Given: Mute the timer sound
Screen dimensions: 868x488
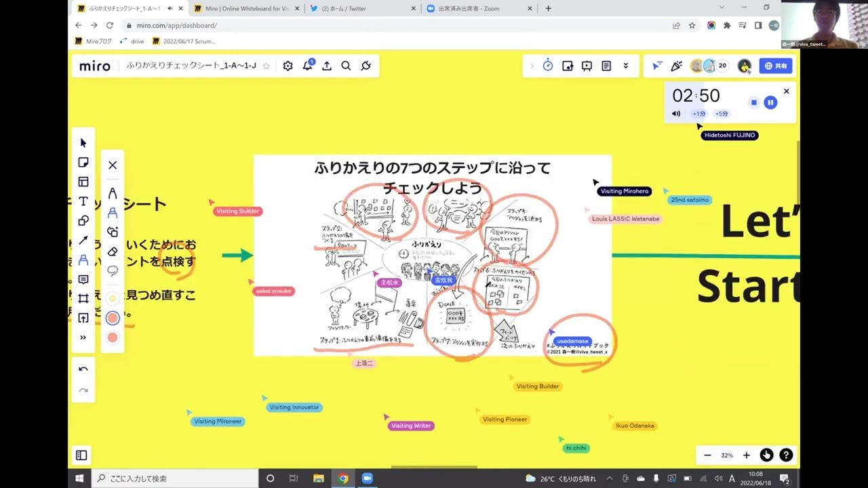Looking at the screenshot, I should (x=676, y=114).
